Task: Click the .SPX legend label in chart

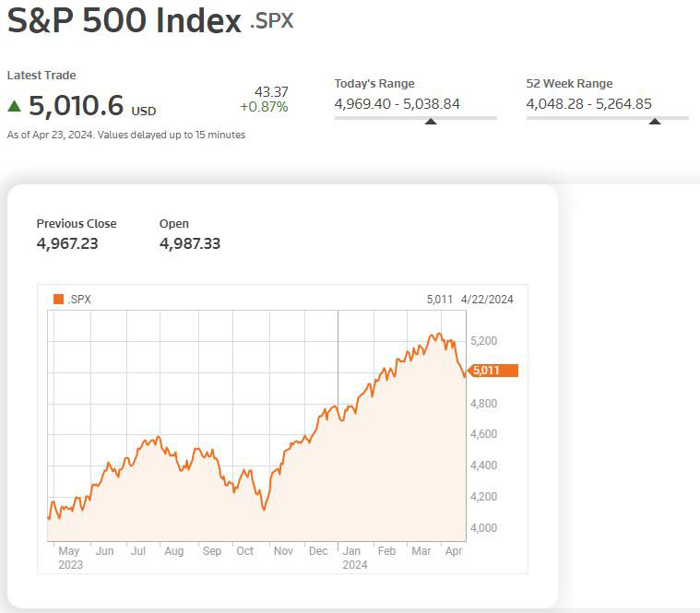Action: pos(80,300)
